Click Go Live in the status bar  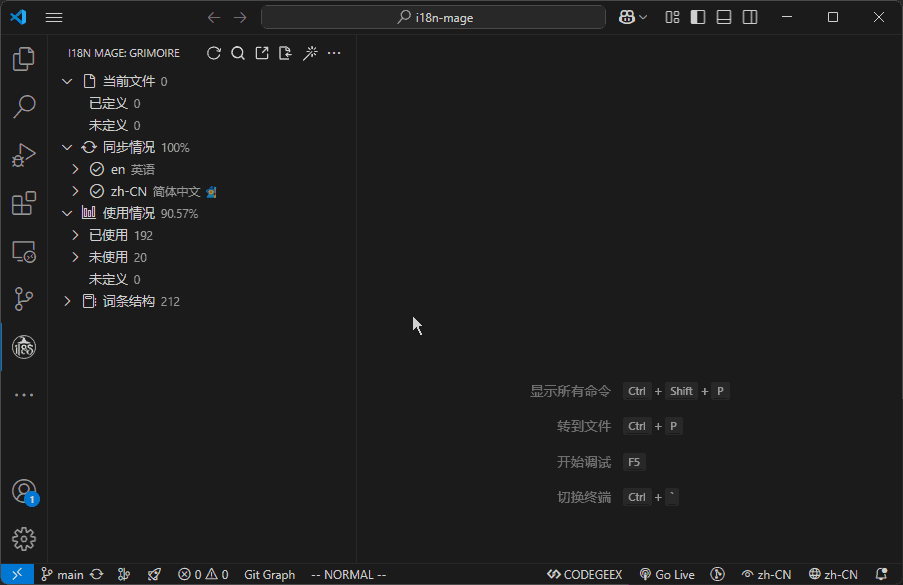[x=666, y=574]
